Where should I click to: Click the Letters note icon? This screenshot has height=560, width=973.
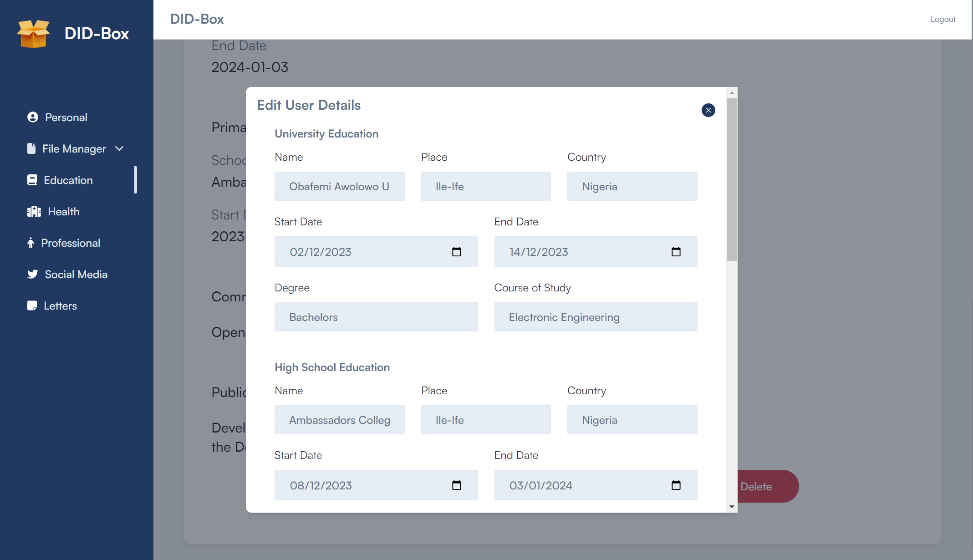32,306
